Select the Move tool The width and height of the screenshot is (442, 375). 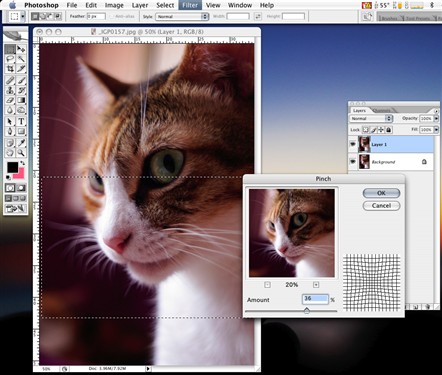coord(21,49)
